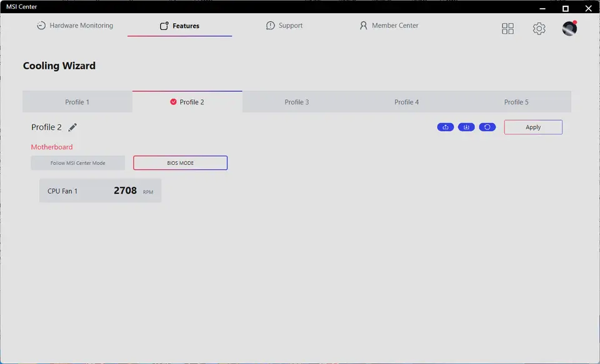
Task: Close the MSI Center window
Action: click(589, 7)
